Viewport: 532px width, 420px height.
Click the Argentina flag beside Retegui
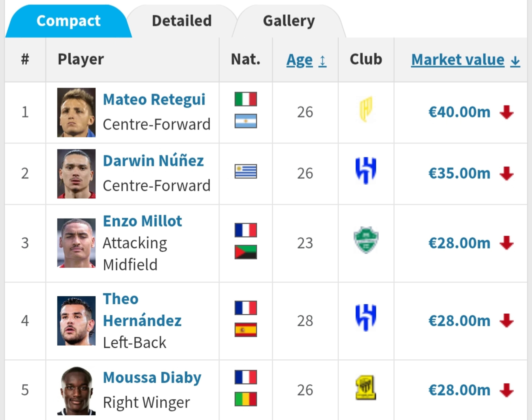click(x=245, y=121)
